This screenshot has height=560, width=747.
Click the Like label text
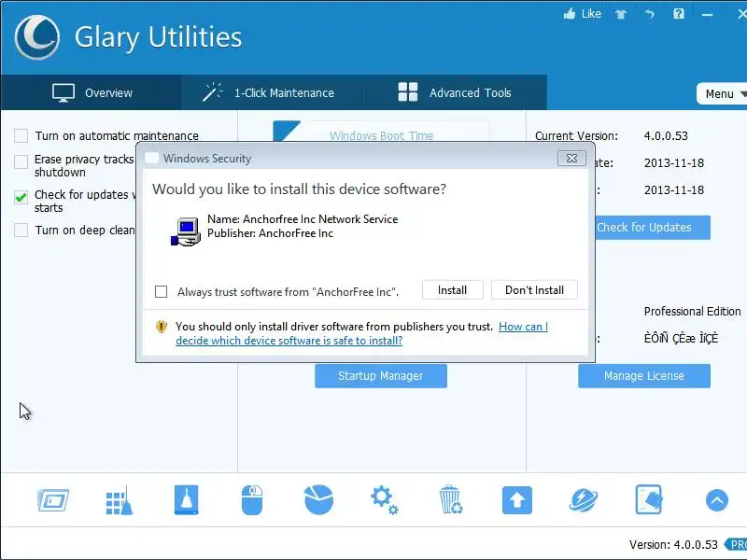pos(591,14)
